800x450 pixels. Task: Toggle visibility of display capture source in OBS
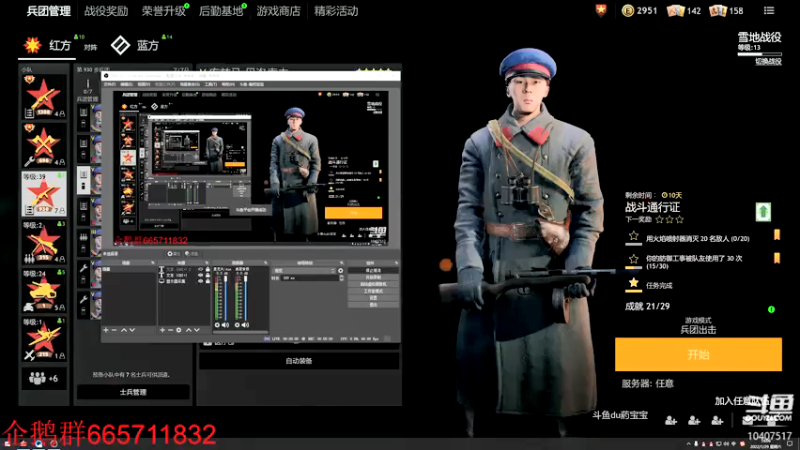click(201, 281)
